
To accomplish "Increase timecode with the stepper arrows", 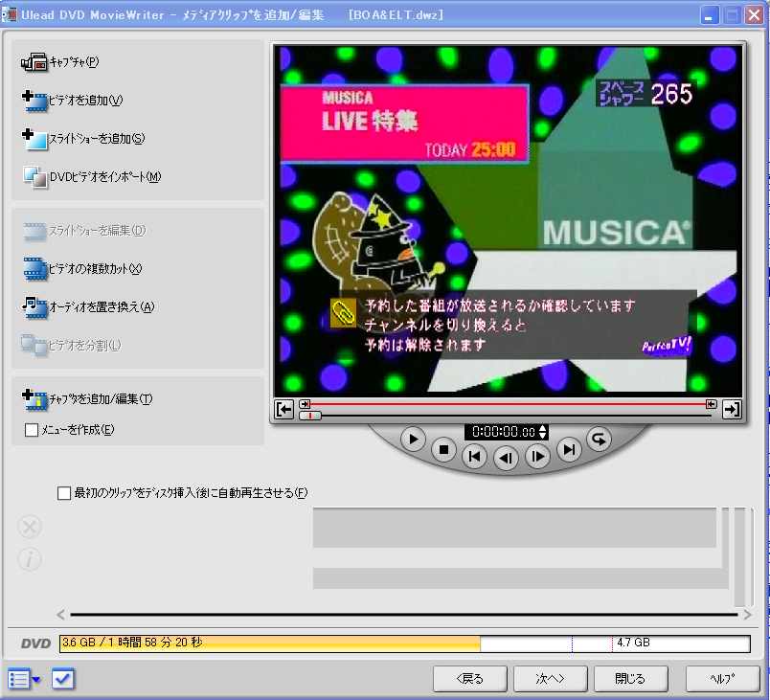I will [543, 429].
